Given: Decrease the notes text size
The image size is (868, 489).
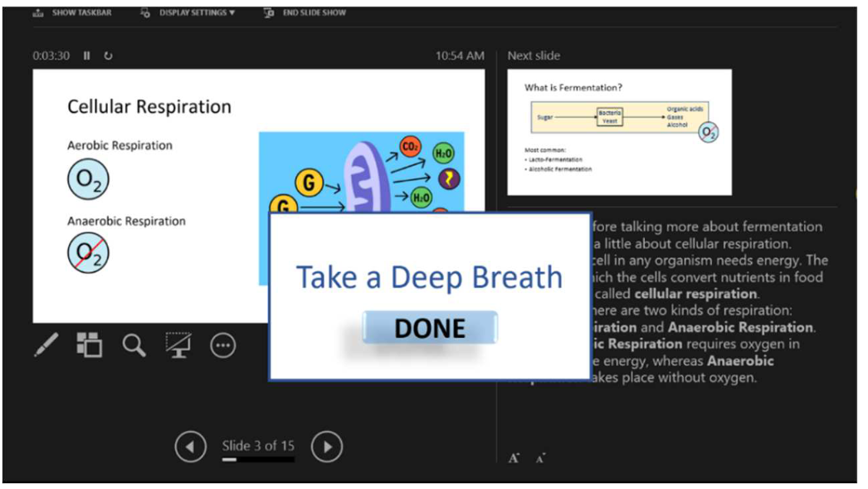Looking at the screenshot, I should [x=540, y=458].
